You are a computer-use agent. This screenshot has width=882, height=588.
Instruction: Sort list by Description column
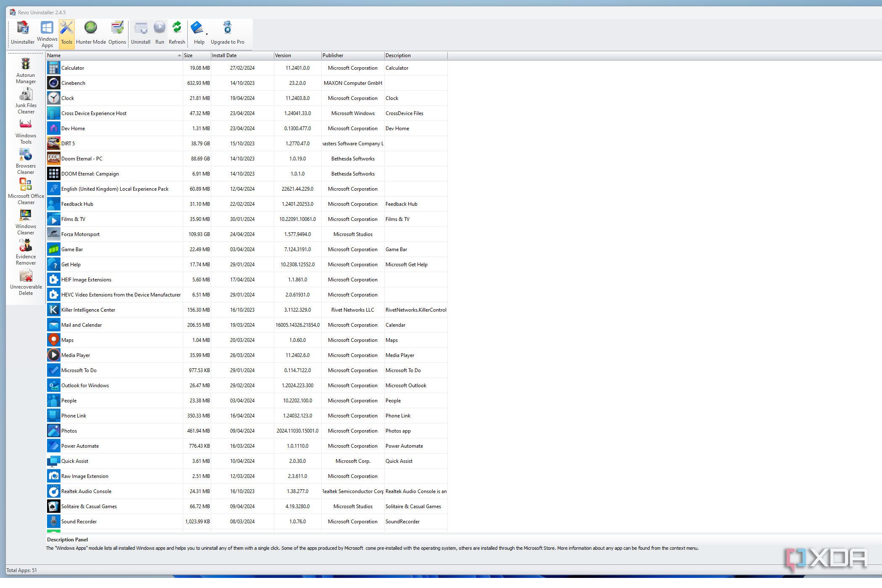click(x=416, y=55)
